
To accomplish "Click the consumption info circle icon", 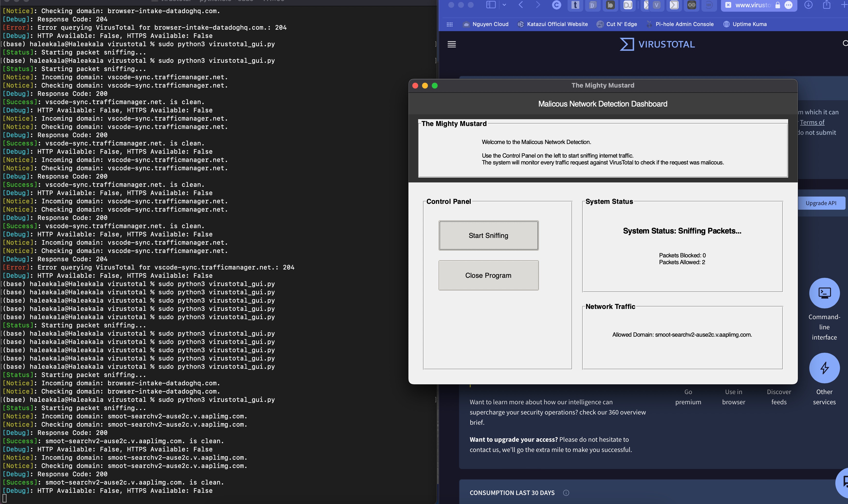I will [x=566, y=493].
